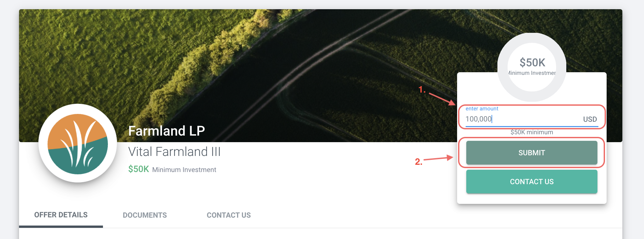Click the Farmland LP heading
The width and height of the screenshot is (644, 239).
(167, 131)
